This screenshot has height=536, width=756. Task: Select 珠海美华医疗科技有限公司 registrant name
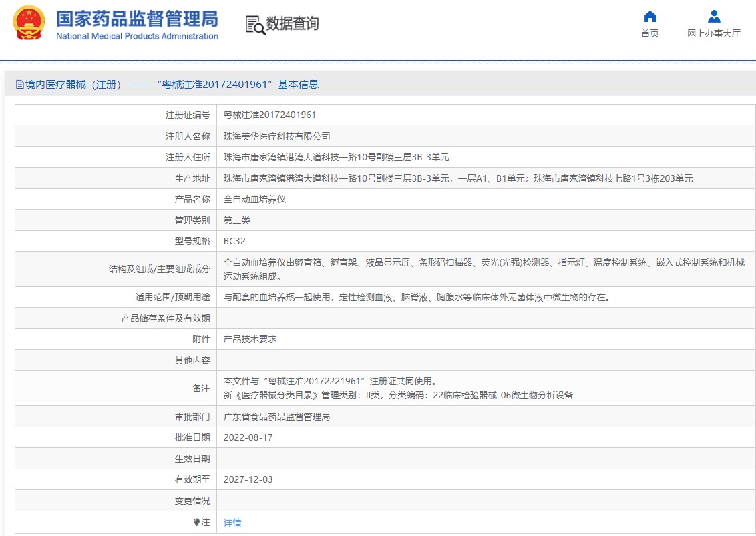click(276, 136)
